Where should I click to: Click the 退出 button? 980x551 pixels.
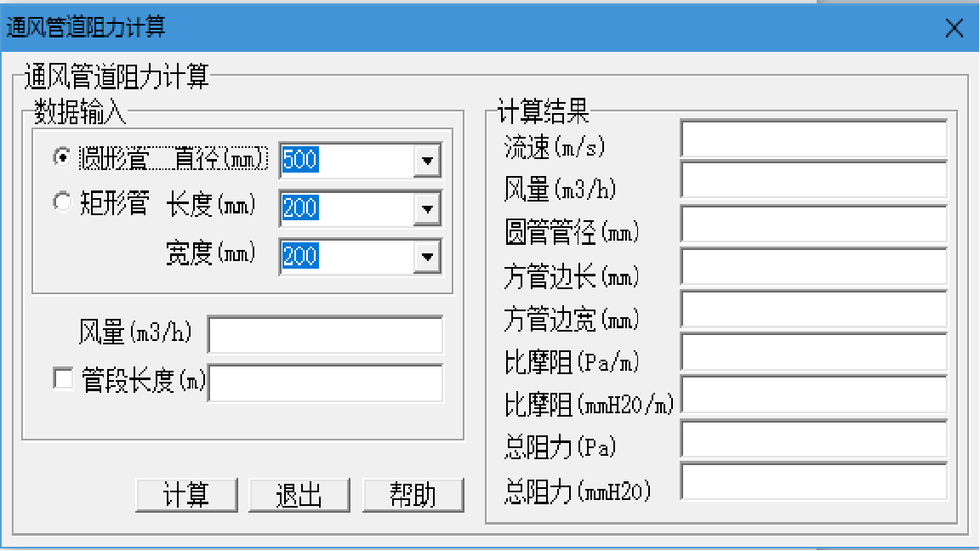(x=299, y=494)
